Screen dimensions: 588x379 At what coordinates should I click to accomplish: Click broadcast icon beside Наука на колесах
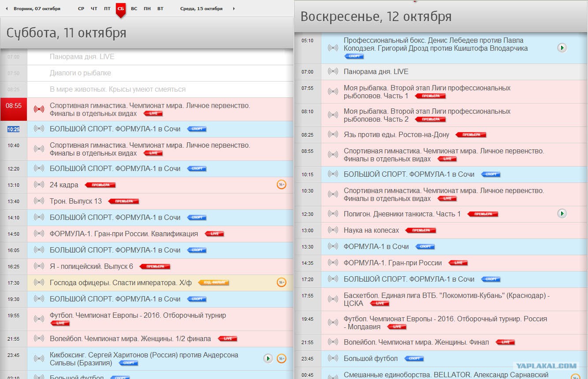coord(333,230)
